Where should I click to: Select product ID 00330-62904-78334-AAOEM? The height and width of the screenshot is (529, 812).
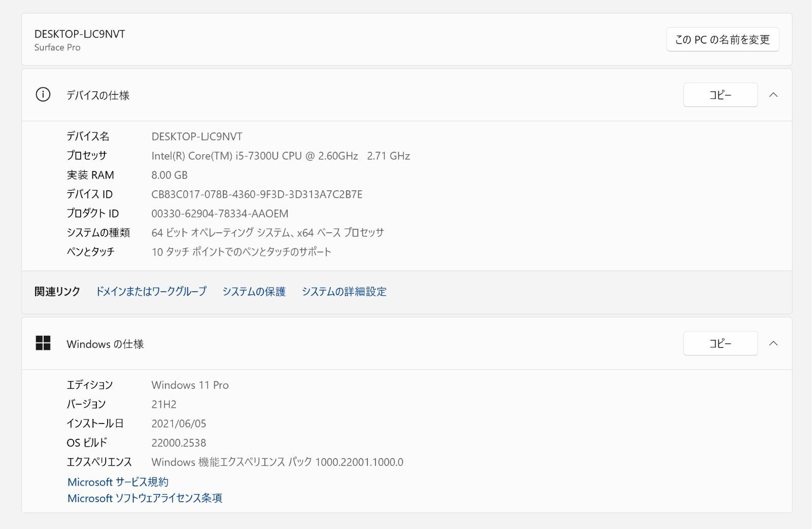tap(220, 214)
